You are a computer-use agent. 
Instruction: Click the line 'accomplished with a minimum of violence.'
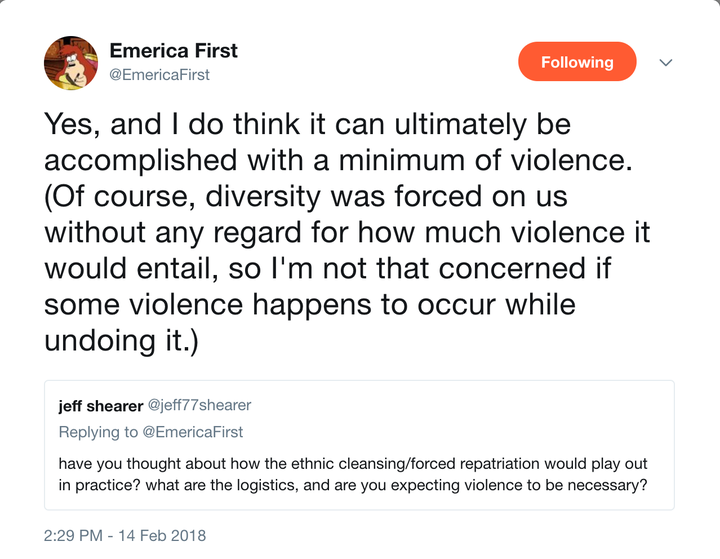click(x=338, y=160)
